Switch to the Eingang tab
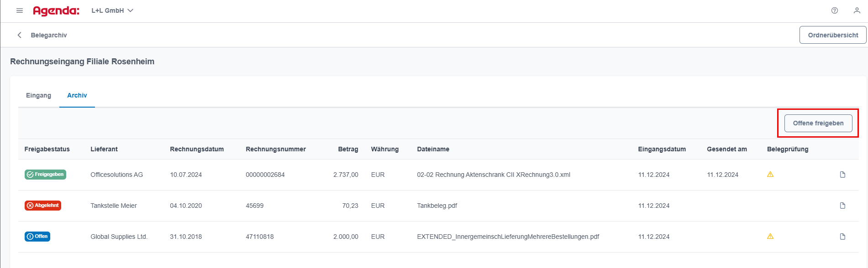Viewport: 868px width, 268px height. (x=39, y=95)
